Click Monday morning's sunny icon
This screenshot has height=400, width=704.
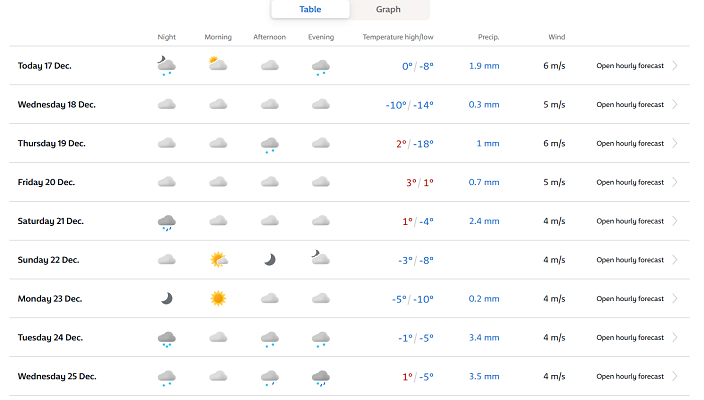point(218,299)
